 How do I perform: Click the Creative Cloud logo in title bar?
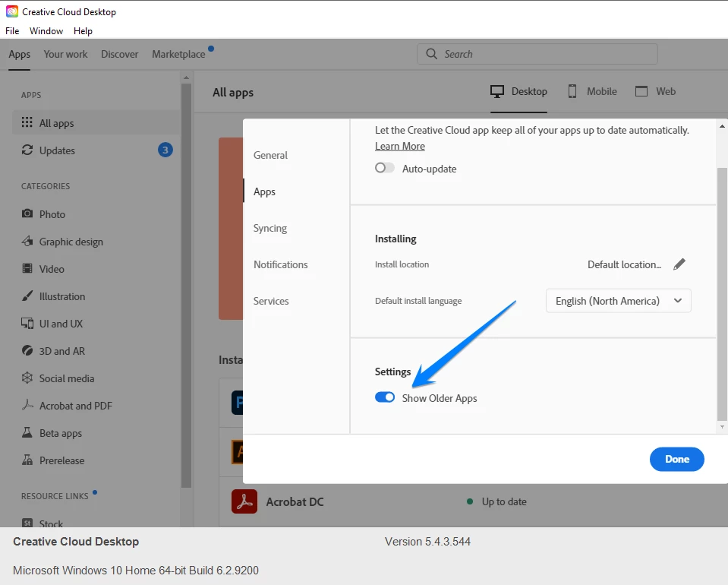[x=11, y=11]
